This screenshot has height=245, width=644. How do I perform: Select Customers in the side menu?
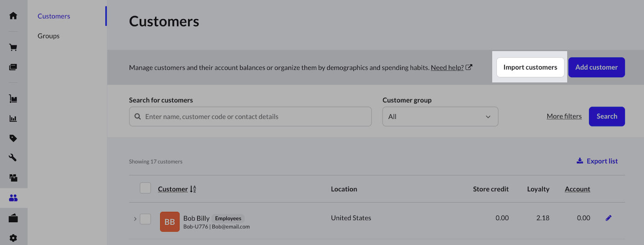pyautogui.click(x=54, y=16)
